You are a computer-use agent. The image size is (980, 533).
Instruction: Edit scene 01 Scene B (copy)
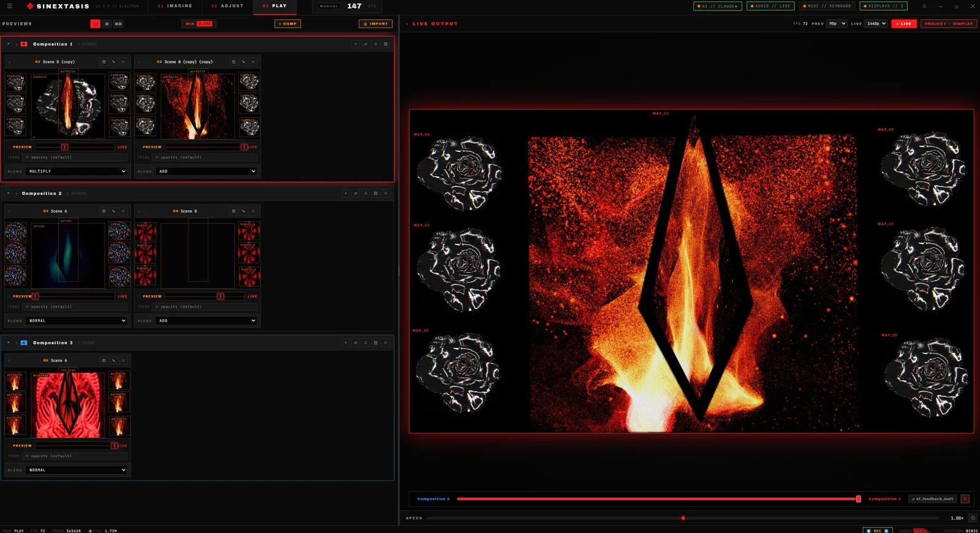(x=113, y=62)
